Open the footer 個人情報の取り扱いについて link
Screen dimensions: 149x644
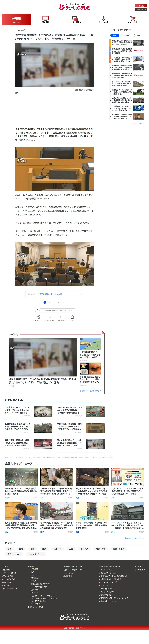click(x=74, y=567)
